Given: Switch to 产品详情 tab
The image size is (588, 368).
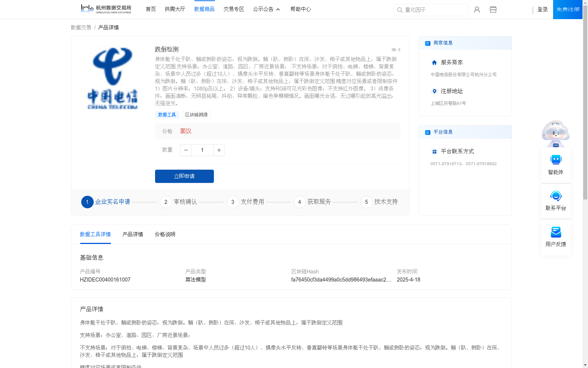Looking at the screenshot, I should [133, 234].
